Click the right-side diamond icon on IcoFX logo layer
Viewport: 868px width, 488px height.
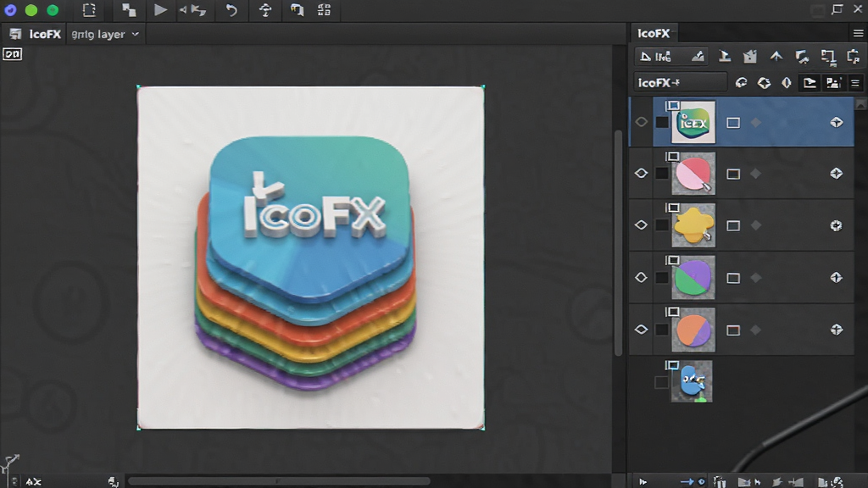[x=837, y=122]
